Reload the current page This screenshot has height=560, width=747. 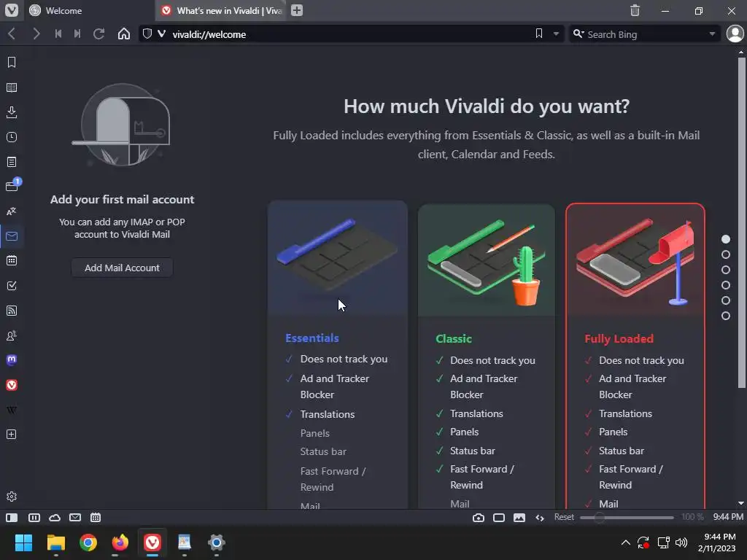pos(98,34)
